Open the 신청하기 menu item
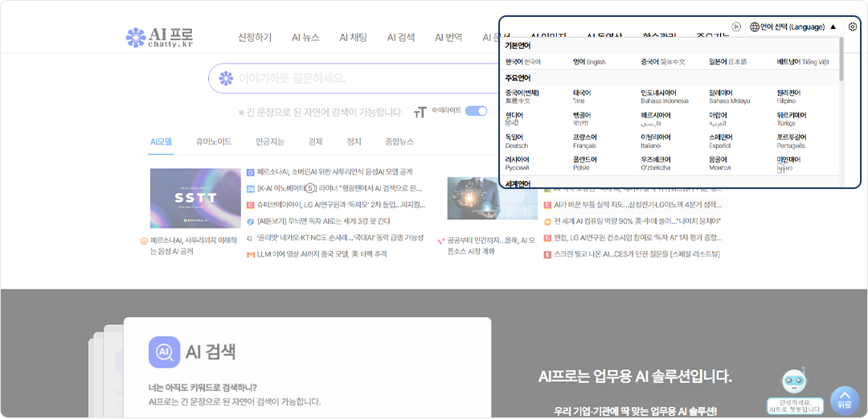 click(x=255, y=37)
